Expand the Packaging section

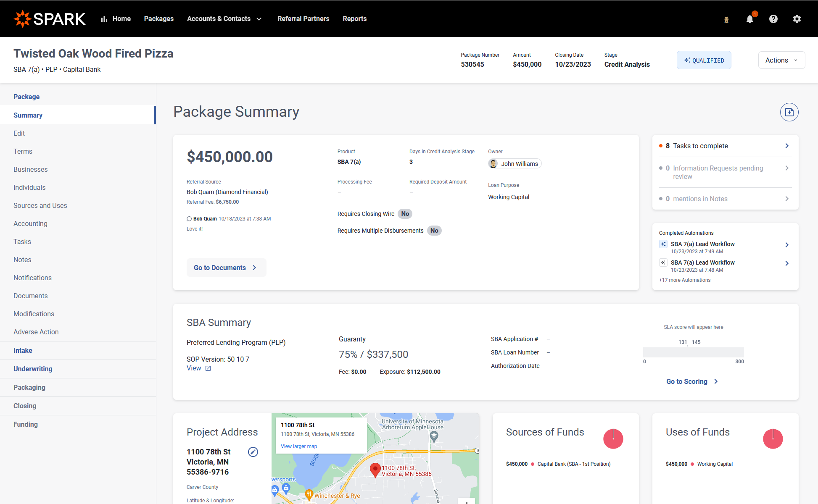click(78, 387)
